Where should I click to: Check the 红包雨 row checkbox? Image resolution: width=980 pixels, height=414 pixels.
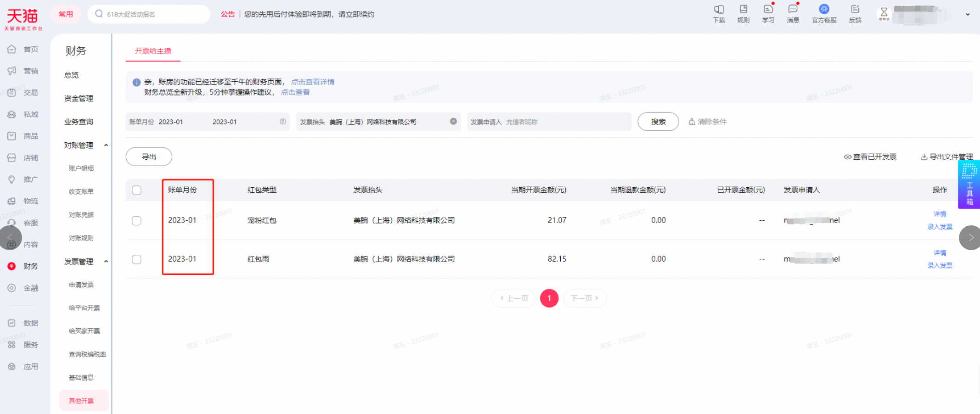(x=136, y=259)
